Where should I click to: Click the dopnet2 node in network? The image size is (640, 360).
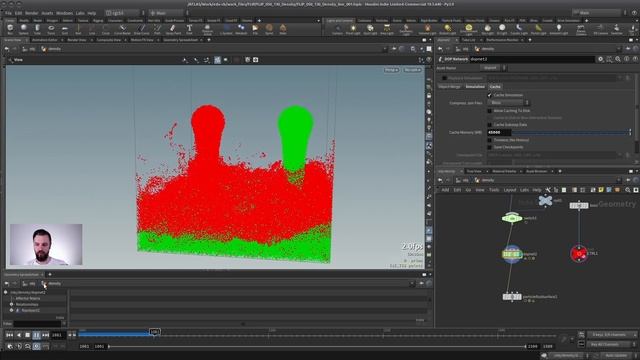pos(512,254)
